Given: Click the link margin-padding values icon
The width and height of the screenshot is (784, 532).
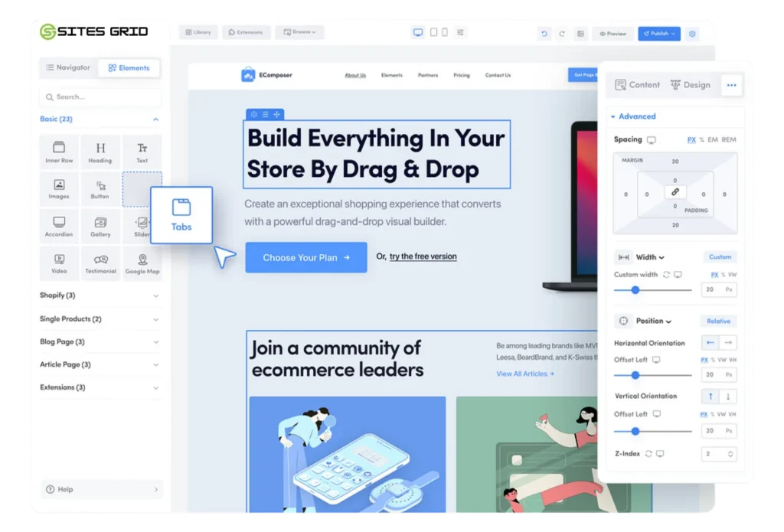Looking at the screenshot, I should pyautogui.click(x=675, y=192).
